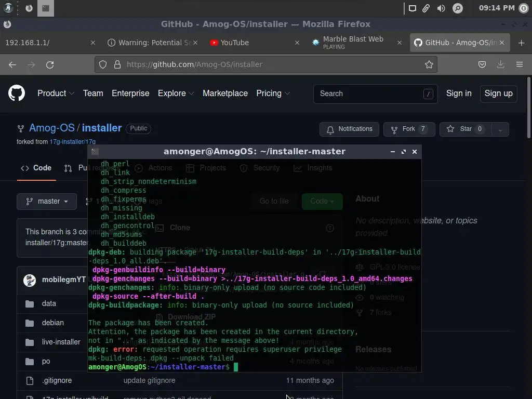Screen dimensions: 532x399
Task: Click the tracking protection shield icon
Action: [x=103, y=64]
